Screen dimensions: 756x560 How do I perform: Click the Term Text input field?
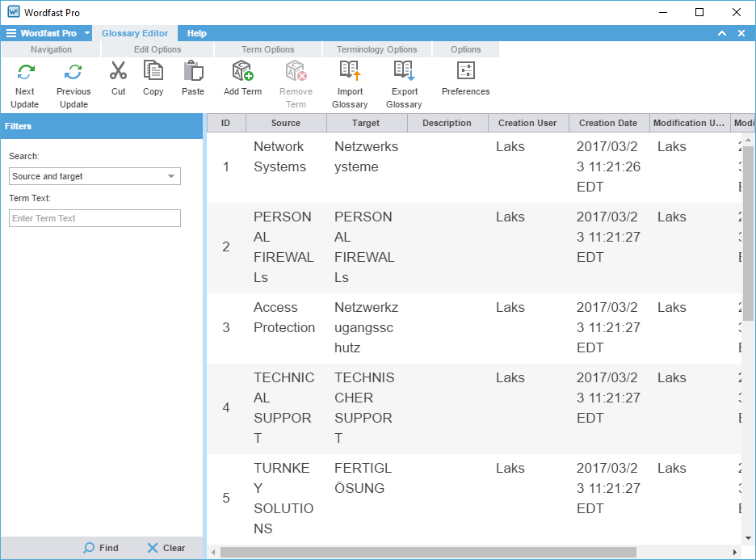pyautogui.click(x=94, y=218)
